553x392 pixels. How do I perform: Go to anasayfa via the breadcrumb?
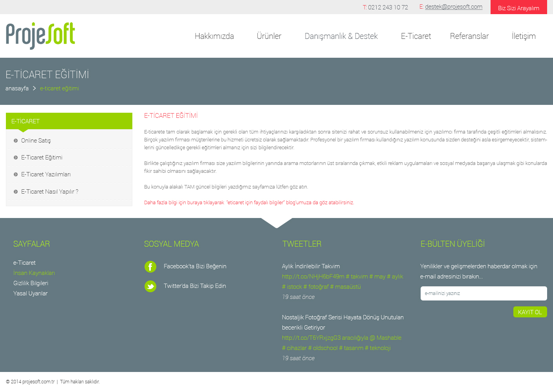click(x=17, y=88)
